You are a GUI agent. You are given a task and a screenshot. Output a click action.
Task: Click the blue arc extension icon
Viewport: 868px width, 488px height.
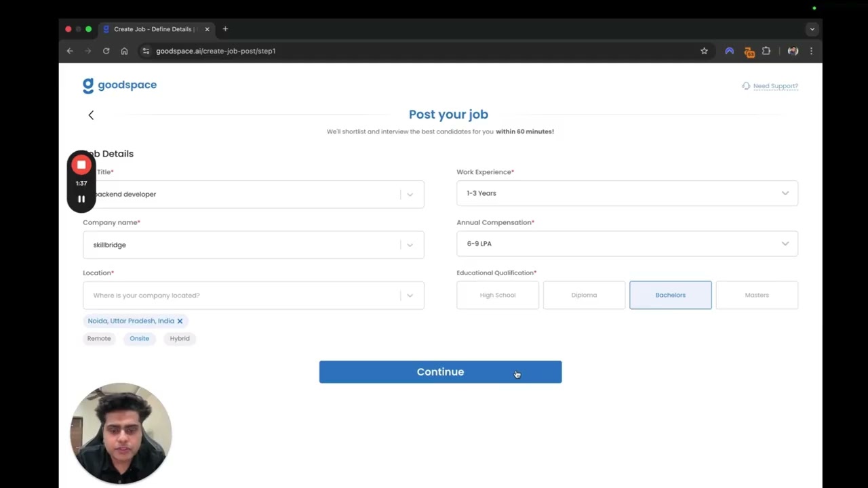[730, 51]
